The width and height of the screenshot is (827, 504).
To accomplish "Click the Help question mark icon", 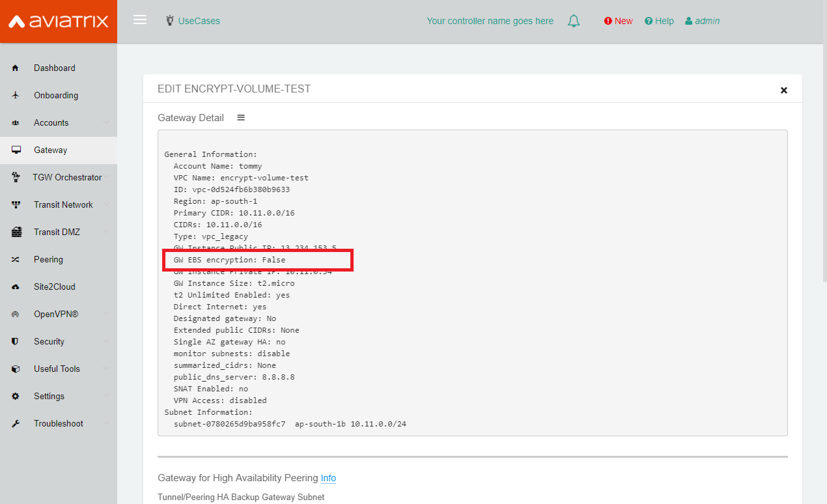I will [648, 21].
